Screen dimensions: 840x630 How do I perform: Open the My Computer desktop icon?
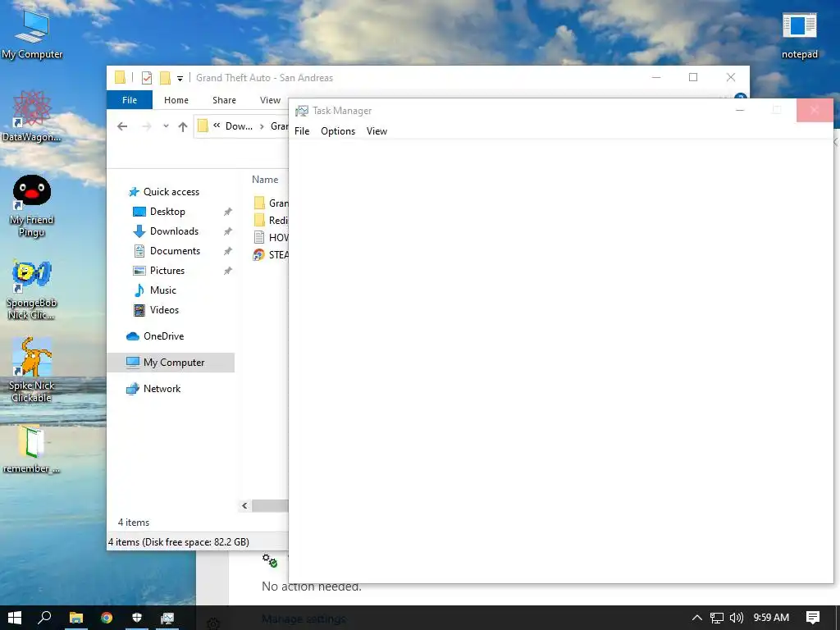click(32, 34)
